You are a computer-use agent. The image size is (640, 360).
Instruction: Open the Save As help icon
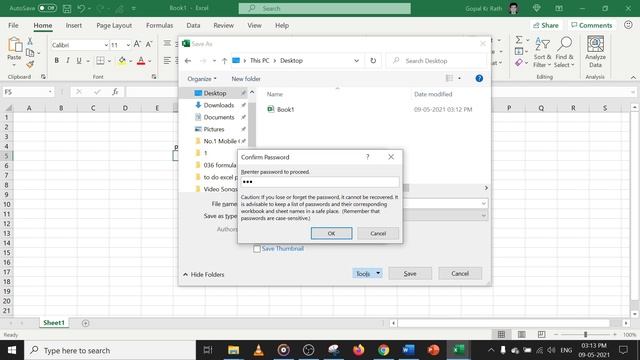pos(479,78)
